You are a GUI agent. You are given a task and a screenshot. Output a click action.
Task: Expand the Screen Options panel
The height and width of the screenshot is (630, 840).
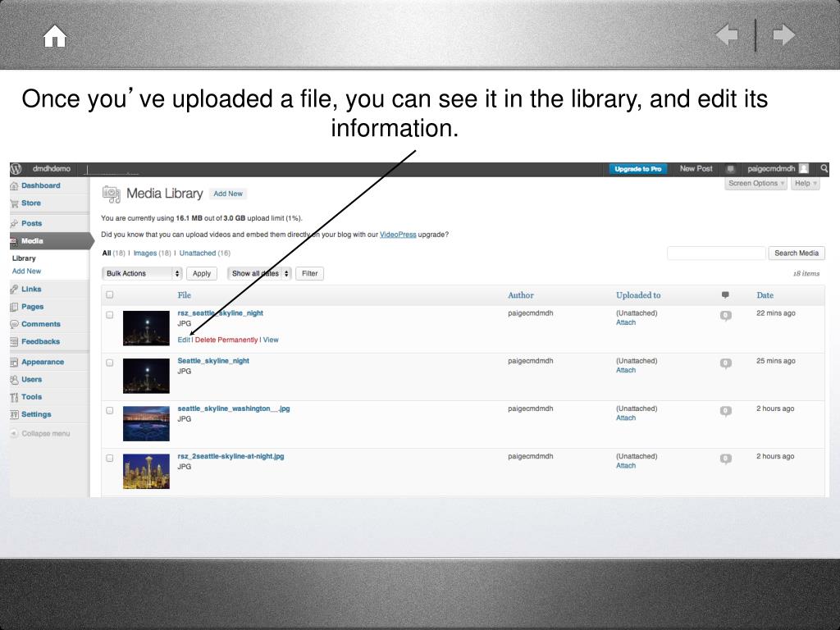(756, 184)
